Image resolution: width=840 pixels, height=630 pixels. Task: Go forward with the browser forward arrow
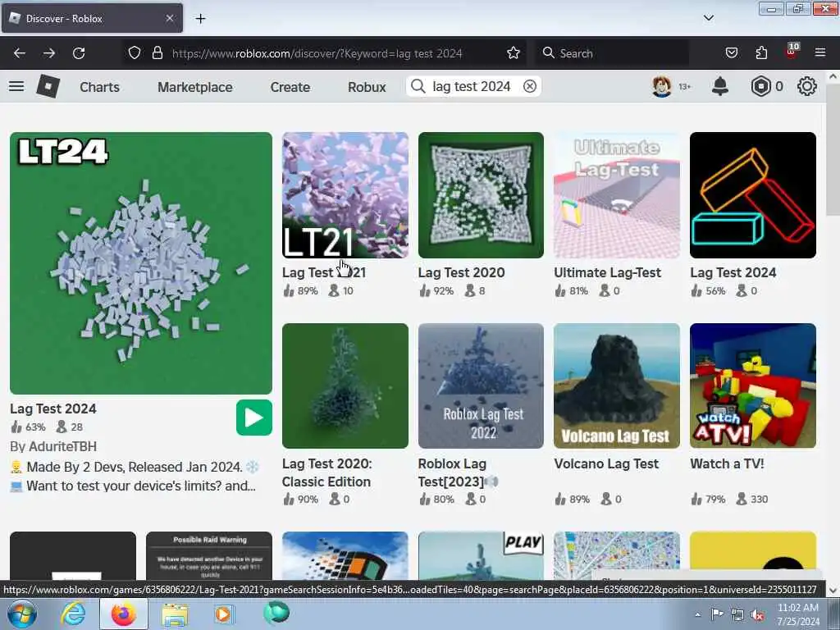click(x=49, y=53)
